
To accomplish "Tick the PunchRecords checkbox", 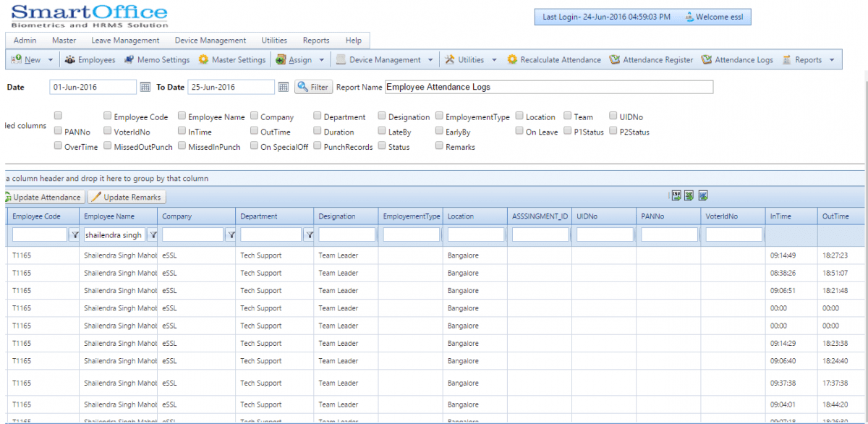I will click(x=318, y=146).
